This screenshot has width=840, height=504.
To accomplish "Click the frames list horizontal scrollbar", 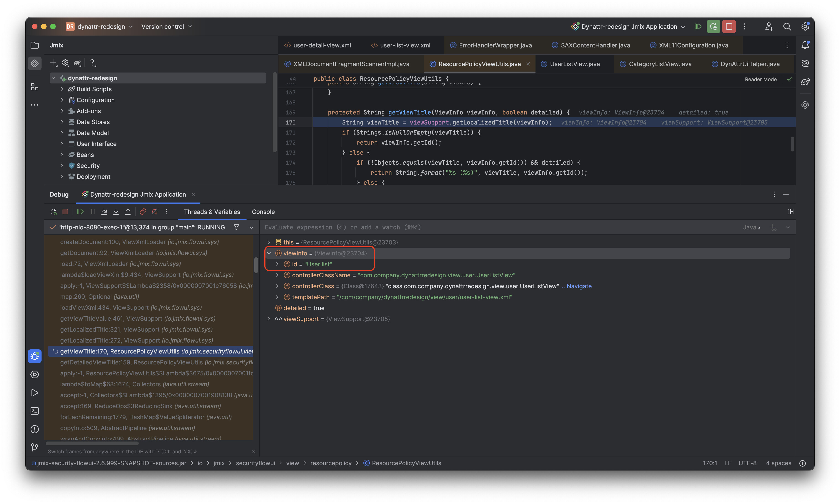I will coord(92,443).
